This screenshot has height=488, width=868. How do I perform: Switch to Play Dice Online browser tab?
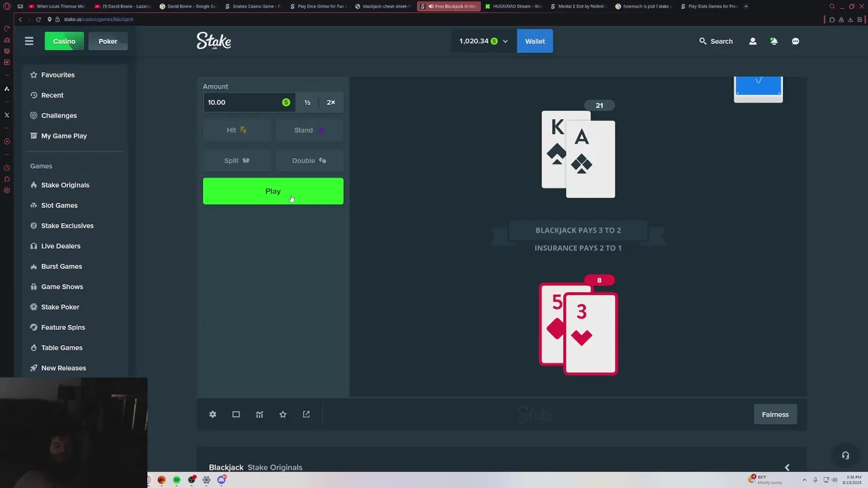pos(318,6)
